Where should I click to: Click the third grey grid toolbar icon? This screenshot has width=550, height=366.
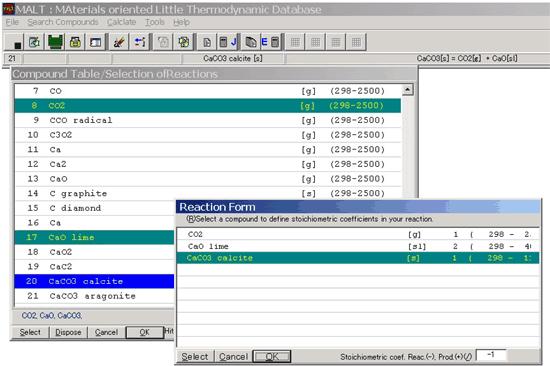pos(336,42)
